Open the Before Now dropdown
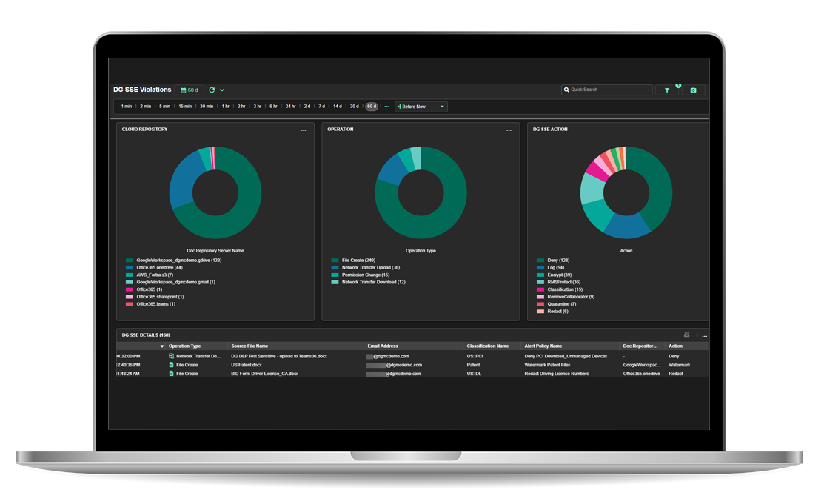The image size is (824, 504). (421, 106)
